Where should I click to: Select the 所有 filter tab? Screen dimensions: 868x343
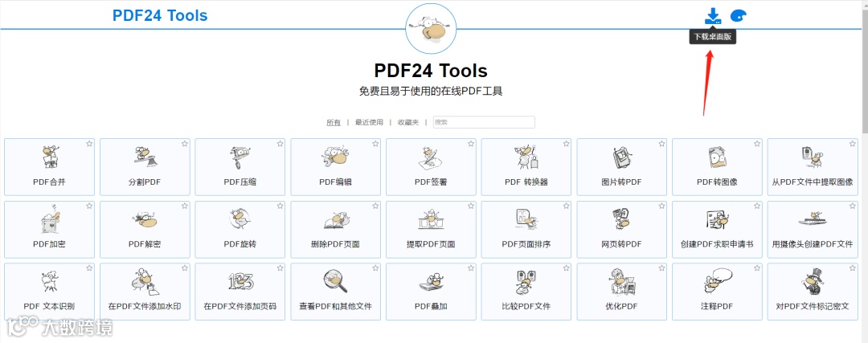click(334, 122)
